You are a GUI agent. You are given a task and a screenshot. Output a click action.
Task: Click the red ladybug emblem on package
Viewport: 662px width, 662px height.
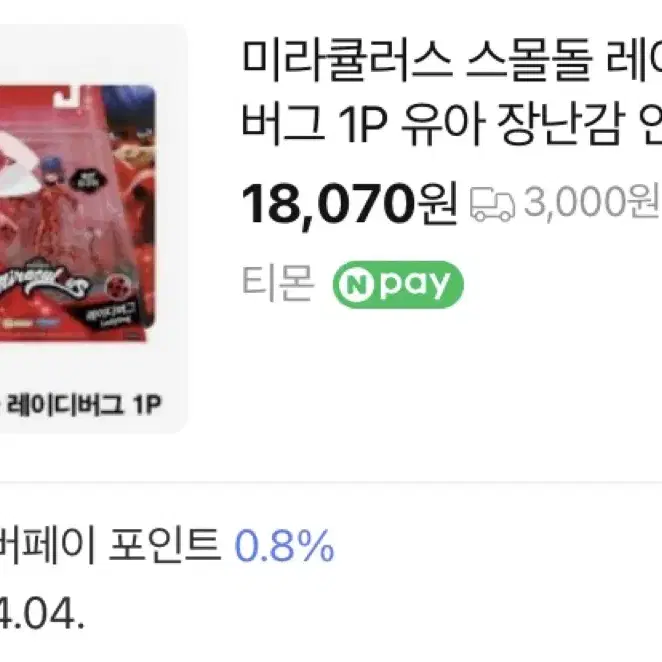click(117, 286)
